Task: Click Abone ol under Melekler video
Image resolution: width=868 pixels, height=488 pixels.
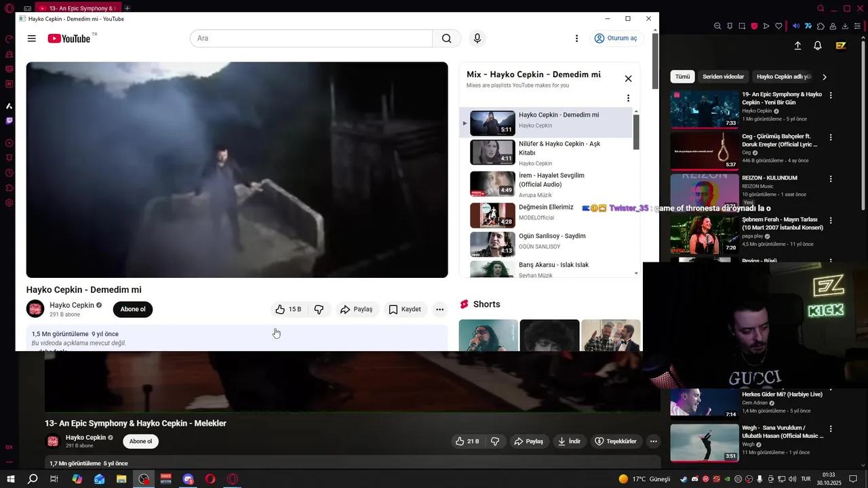Action: (x=140, y=441)
